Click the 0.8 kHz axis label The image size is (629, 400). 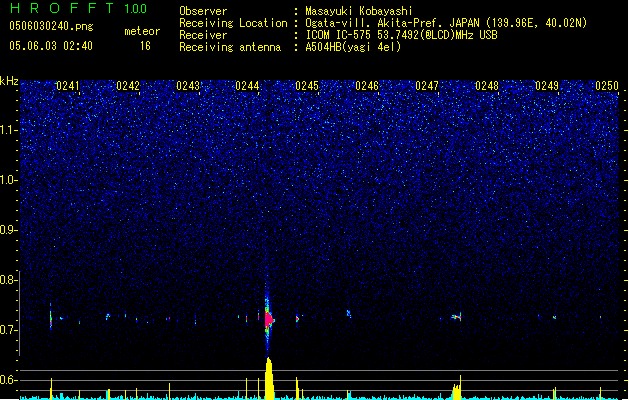[10, 280]
